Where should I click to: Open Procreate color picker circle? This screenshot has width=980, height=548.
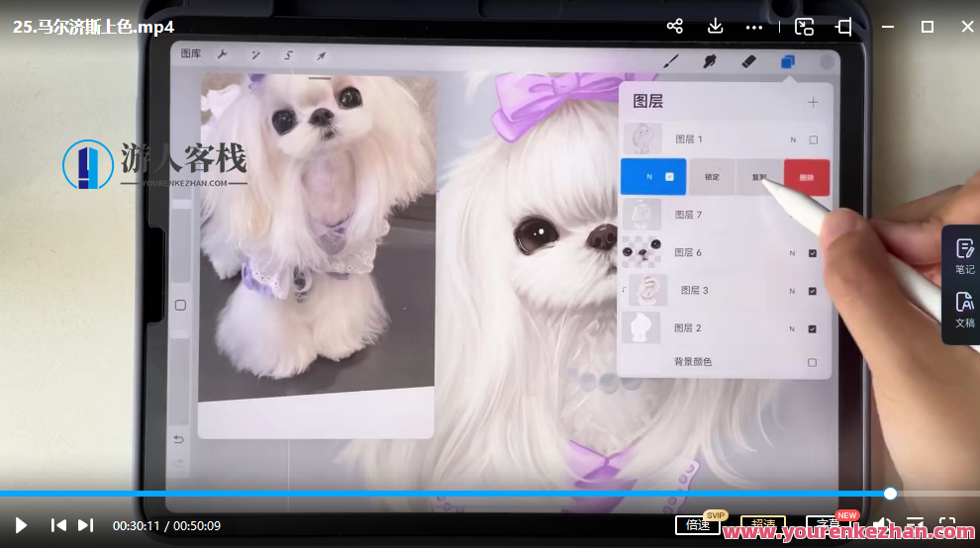827,62
